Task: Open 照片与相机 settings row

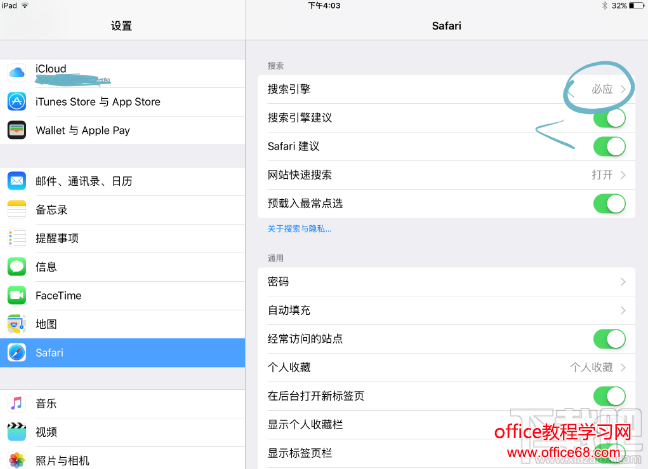Action: tap(123, 459)
